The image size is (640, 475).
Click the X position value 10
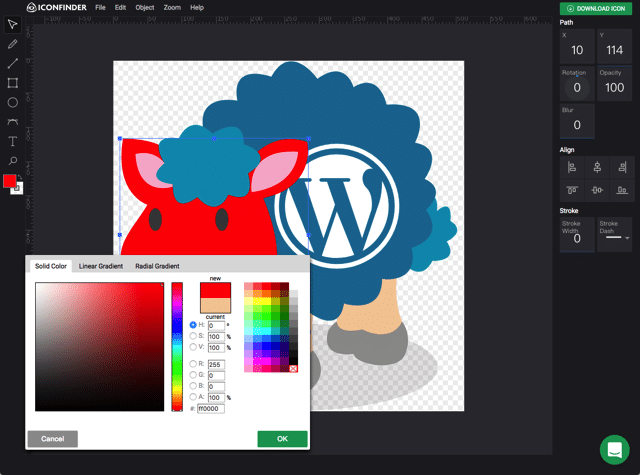tap(577, 50)
